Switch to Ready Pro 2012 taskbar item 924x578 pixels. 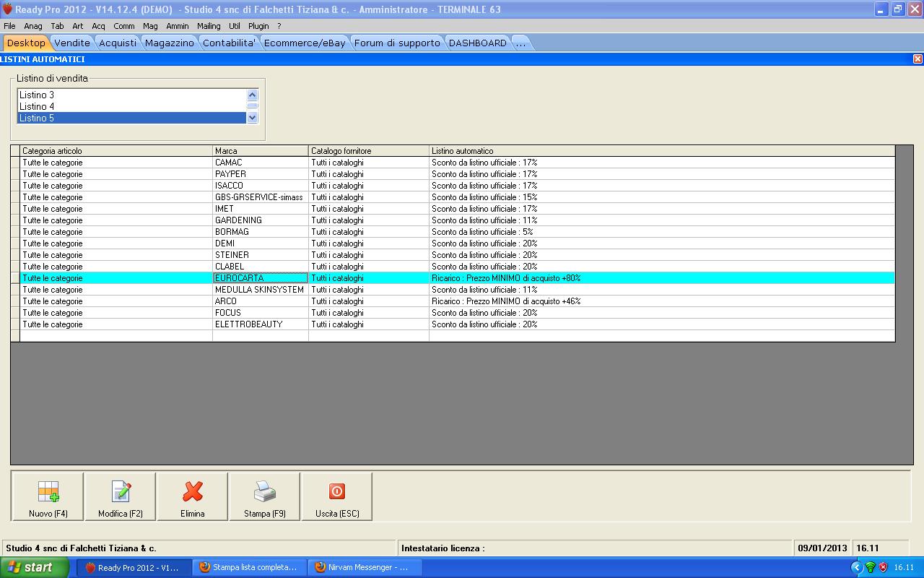134,567
